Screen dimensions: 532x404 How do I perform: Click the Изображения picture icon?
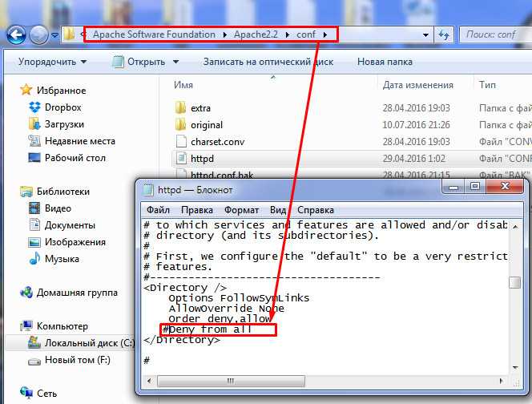point(34,242)
